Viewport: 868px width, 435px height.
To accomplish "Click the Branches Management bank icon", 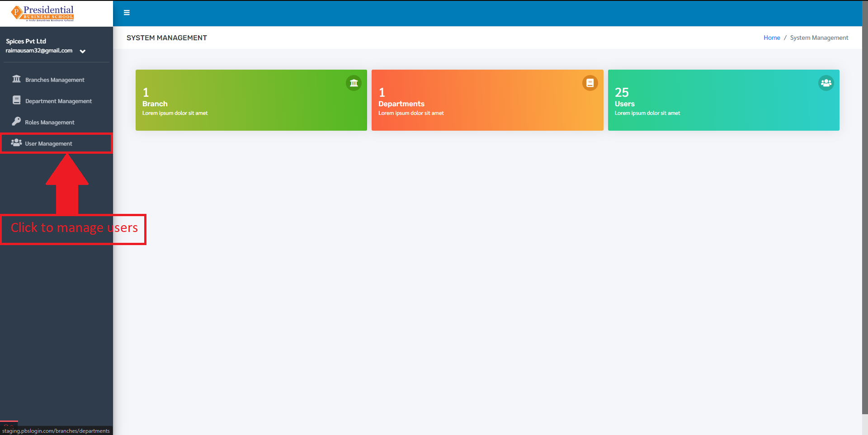I will click(17, 79).
